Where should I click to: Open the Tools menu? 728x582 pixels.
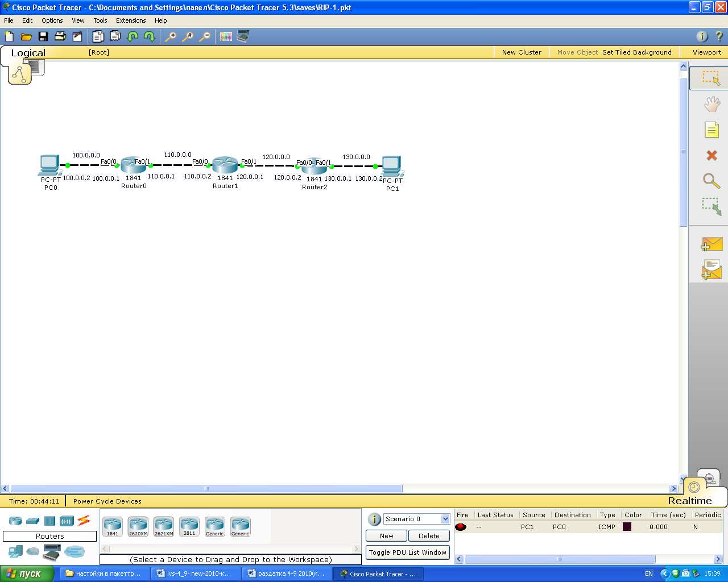100,20
